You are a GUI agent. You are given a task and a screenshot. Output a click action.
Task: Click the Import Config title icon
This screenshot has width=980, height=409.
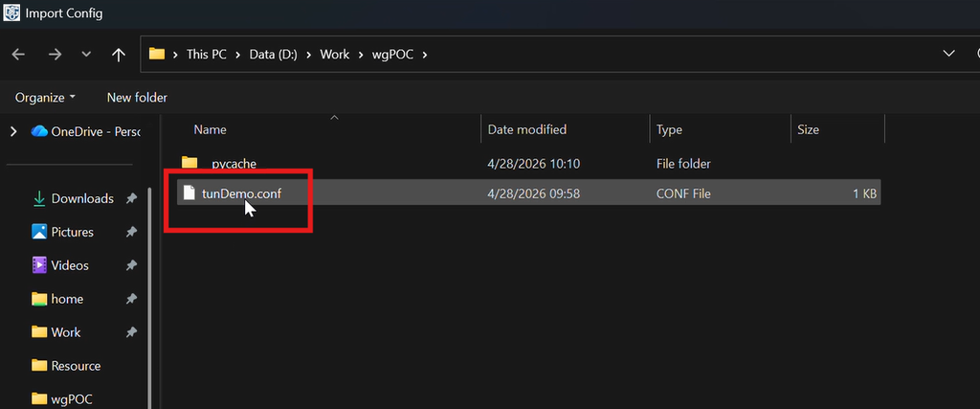pos(11,12)
